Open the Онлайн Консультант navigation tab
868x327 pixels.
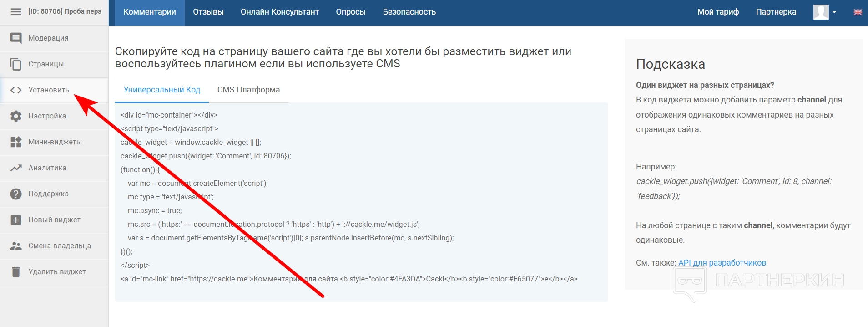pyautogui.click(x=280, y=12)
